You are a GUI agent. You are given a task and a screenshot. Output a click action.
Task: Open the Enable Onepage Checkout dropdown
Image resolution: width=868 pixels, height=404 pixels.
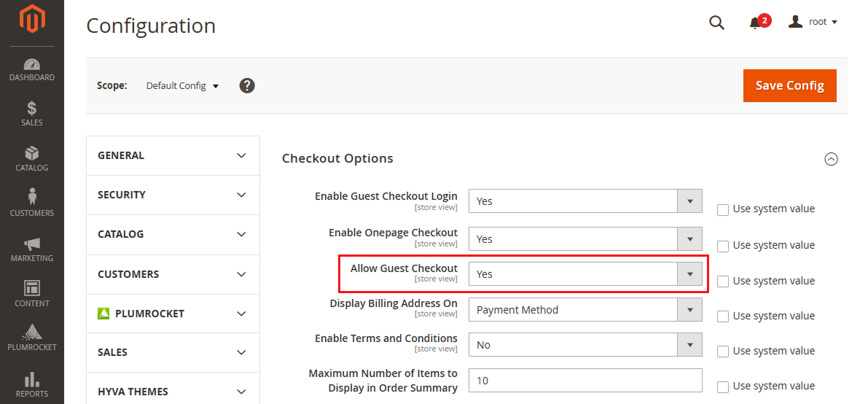pyautogui.click(x=585, y=239)
